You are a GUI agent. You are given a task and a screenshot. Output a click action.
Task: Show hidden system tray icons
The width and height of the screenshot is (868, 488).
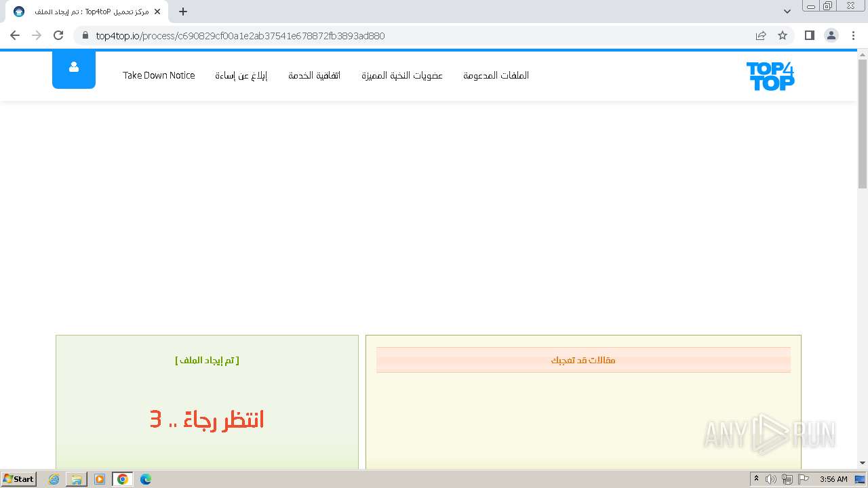pos(757,479)
